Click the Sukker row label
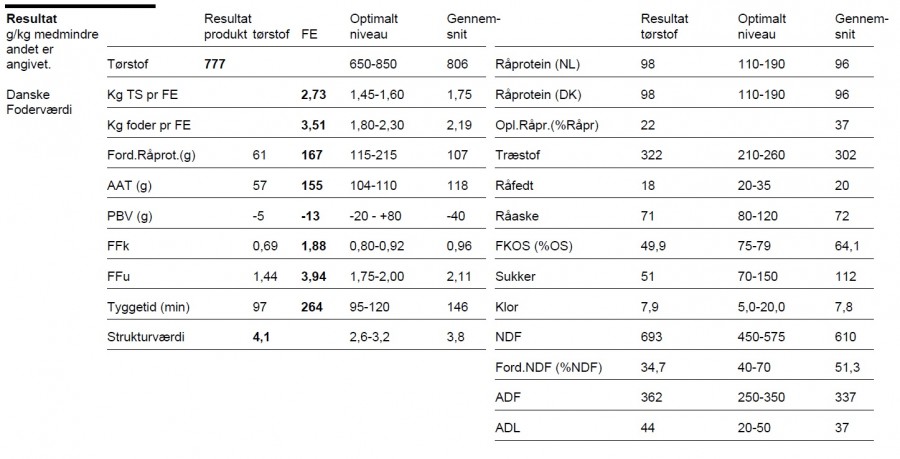The image size is (900, 459). (x=516, y=276)
